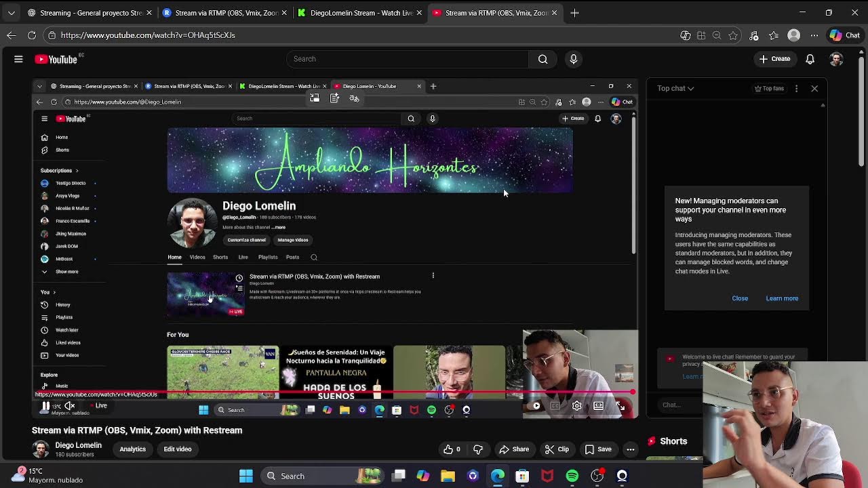868x488 pixels.
Task: Save the video to a playlist
Action: click(x=598, y=449)
